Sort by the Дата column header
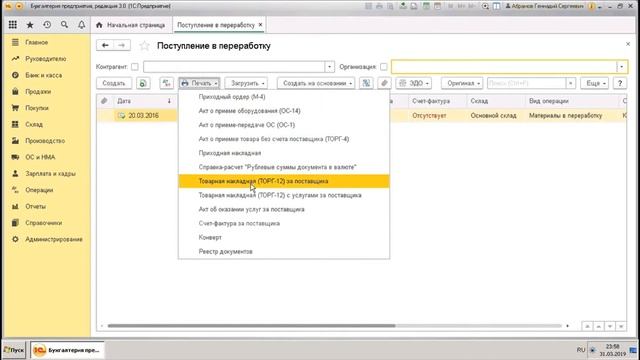Viewport: 640px width, 360px height. click(144, 101)
